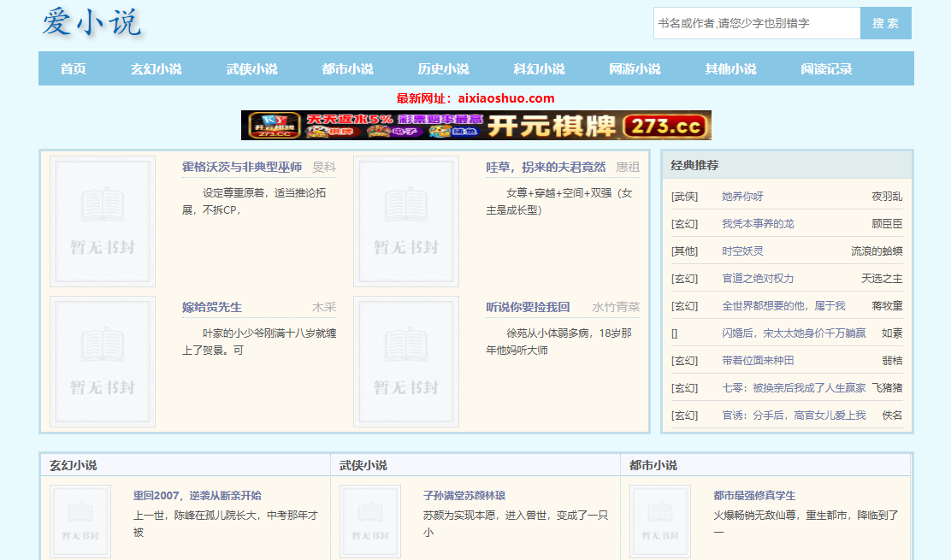Click the 开元棋牌 banner advertisement
This screenshot has width=951, height=560.
pyautogui.click(x=475, y=125)
